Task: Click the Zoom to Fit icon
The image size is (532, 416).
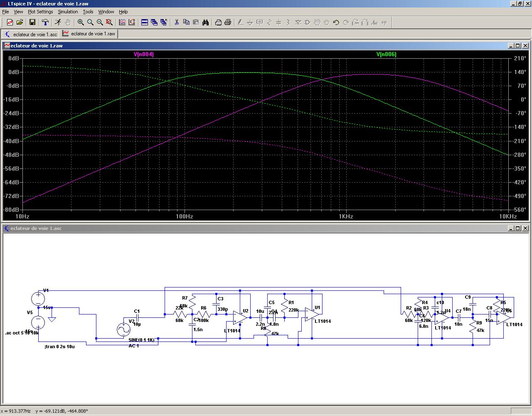Action: pyautogui.click(x=109, y=22)
